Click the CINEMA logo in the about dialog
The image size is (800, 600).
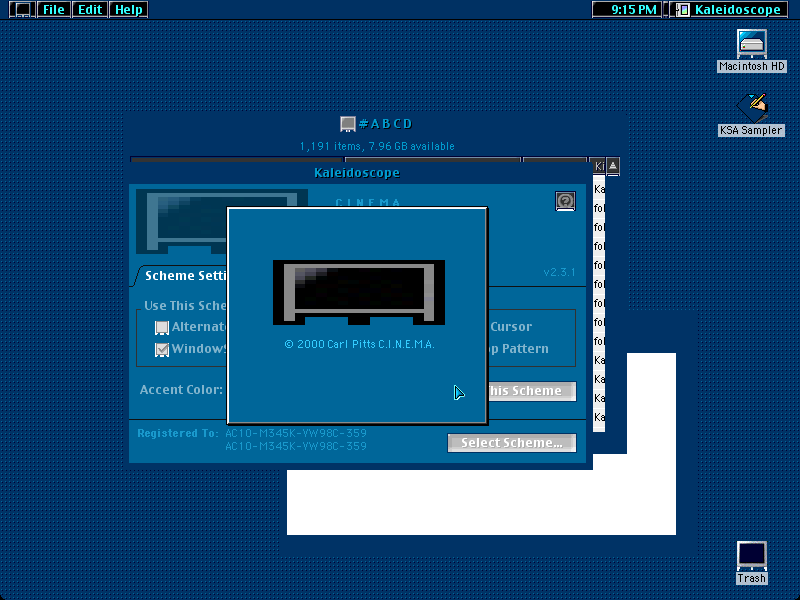coord(359,292)
